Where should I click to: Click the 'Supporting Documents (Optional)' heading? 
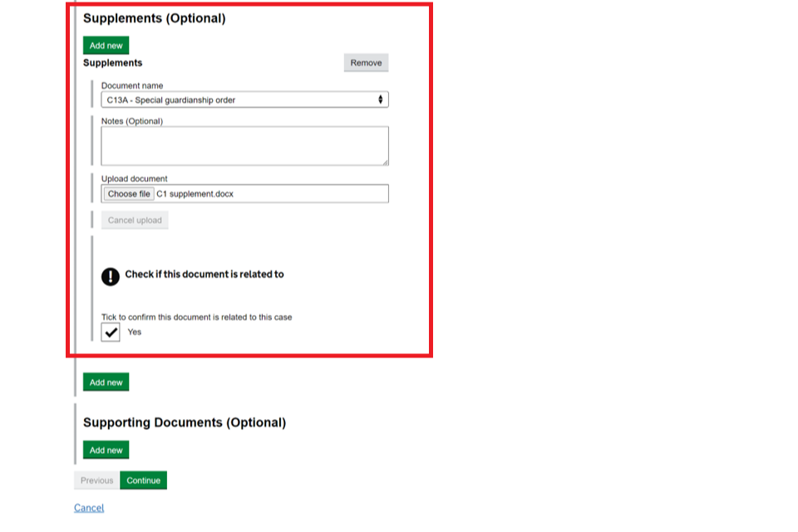point(185,422)
